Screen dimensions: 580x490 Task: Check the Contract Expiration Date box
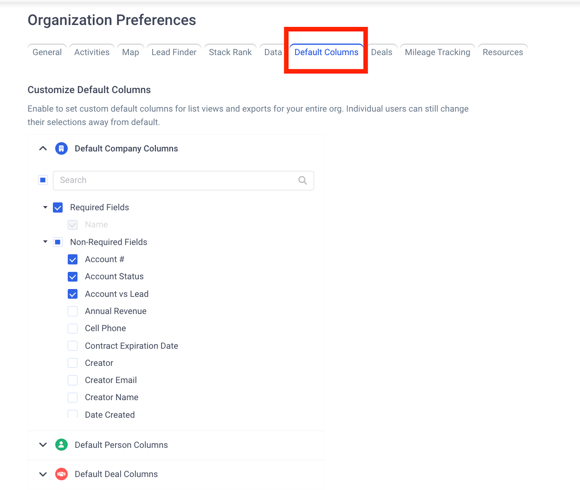(x=72, y=346)
